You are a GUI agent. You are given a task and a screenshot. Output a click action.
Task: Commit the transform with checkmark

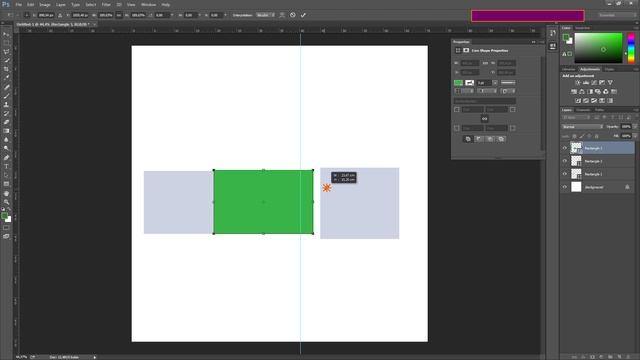click(x=303, y=15)
